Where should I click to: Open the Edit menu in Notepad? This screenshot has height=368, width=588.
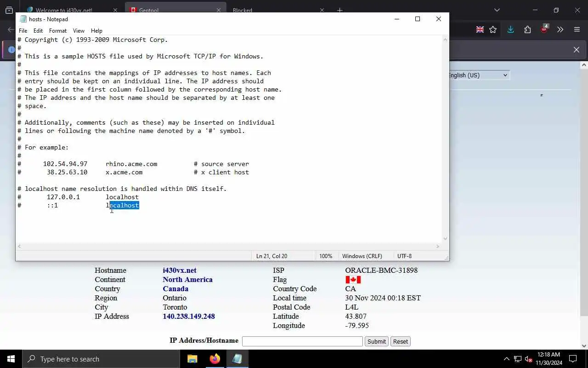pyautogui.click(x=38, y=31)
